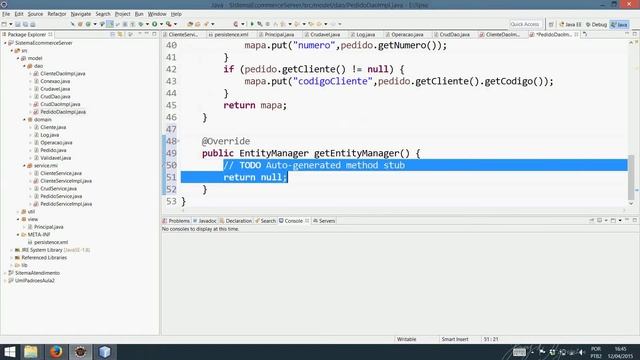Screen dimensions: 640x360
Task: Switch to the Java EE perspective
Action: tap(570, 24)
